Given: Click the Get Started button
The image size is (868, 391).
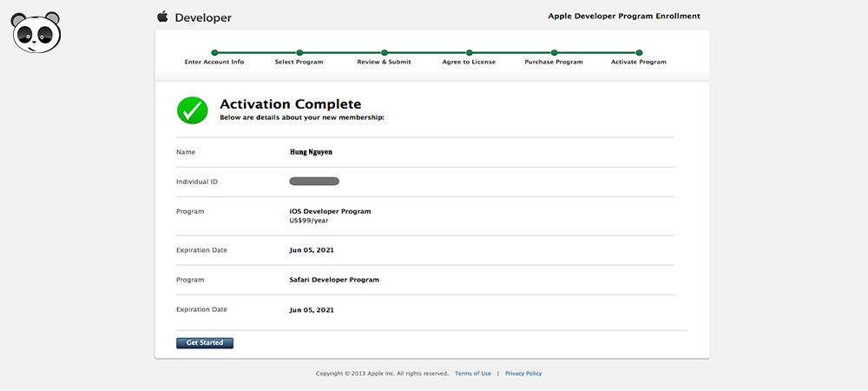Looking at the screenshot, I should pos(205,343).
